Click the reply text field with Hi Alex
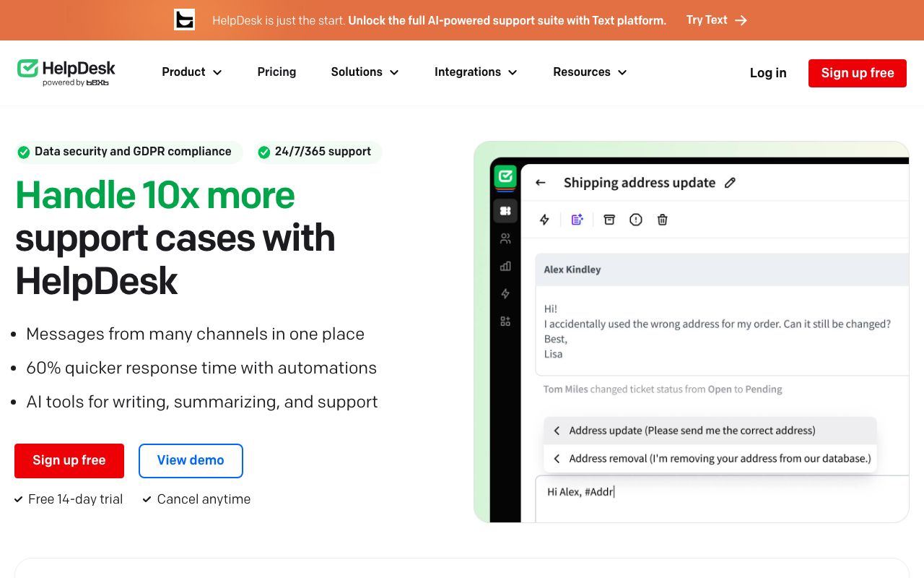The width and height of the screenshot is (924, 578). 722,499
